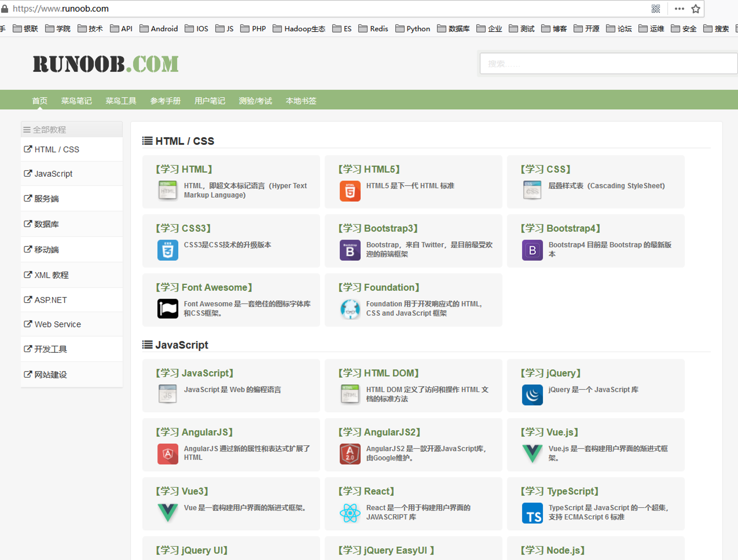This screenshot has height=560, width=738.
Task: Select 服务端 in the sidebar
Action: click(x=72, y=199)
